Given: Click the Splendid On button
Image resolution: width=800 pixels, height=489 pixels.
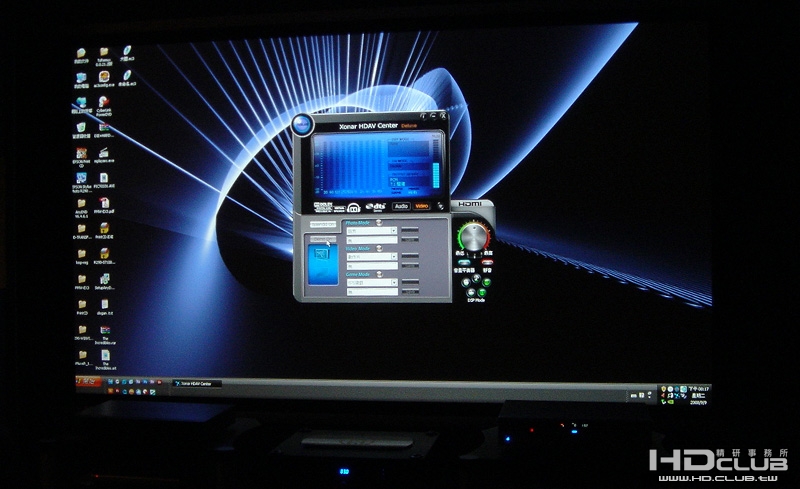Looking at the screenshot, I should point(323,225).
